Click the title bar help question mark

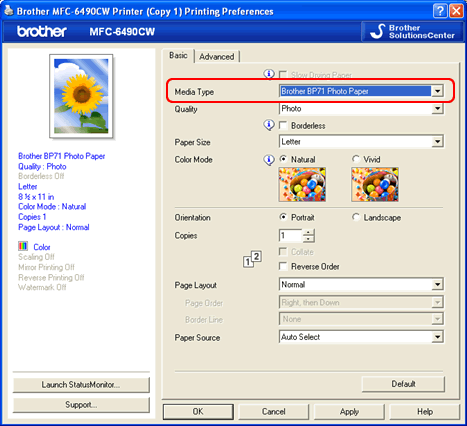(440, 11)
